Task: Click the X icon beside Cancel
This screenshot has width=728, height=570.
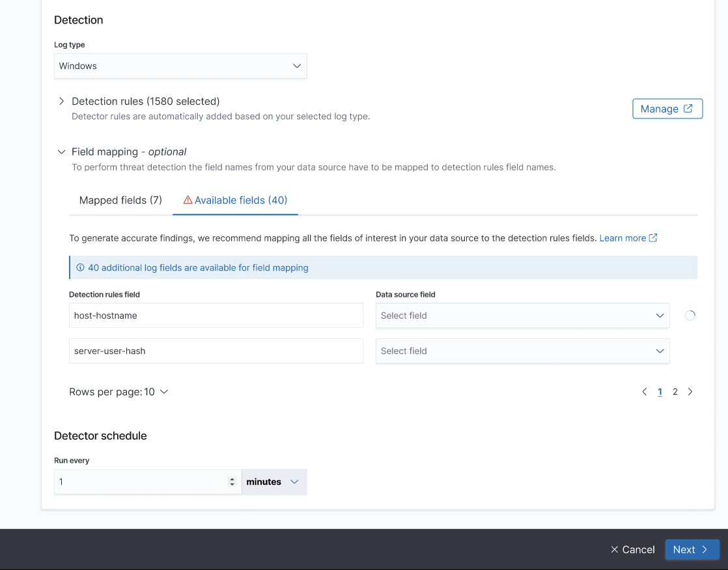Action: (615, 549)
